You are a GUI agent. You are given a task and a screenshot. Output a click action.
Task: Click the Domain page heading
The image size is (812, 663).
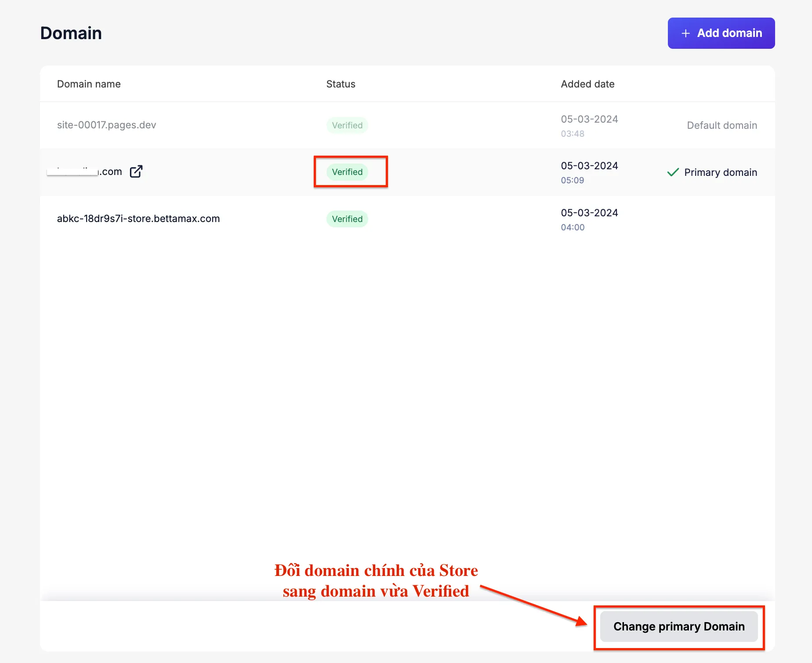click(x=71, y=33)
